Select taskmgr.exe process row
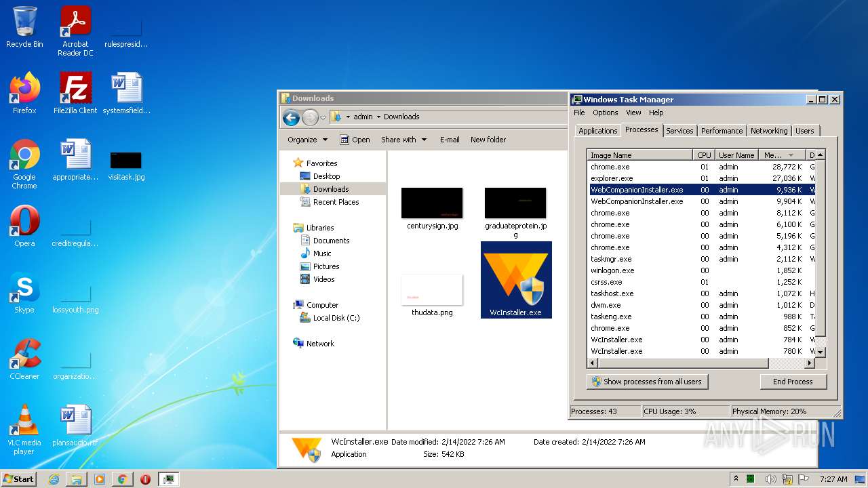The image size is (868, 488). tap(701, 259)
